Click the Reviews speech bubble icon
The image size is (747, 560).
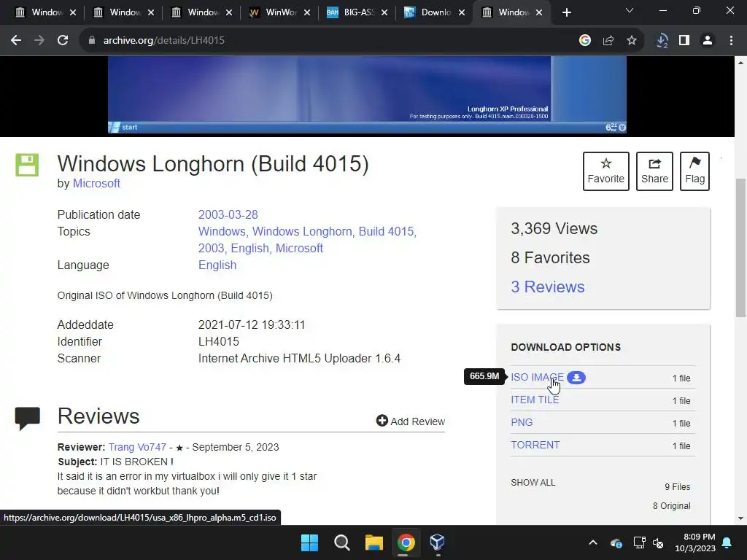point(27,419)
